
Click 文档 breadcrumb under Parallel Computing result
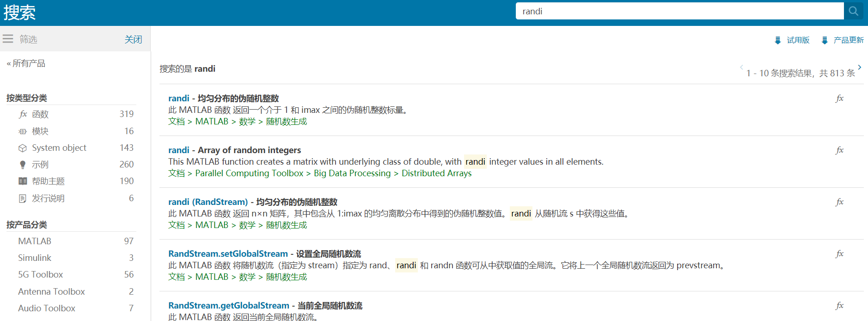coord(177,173)
